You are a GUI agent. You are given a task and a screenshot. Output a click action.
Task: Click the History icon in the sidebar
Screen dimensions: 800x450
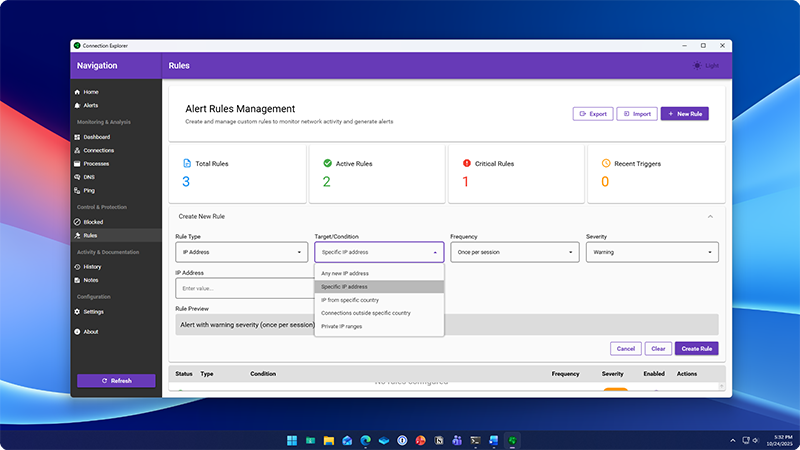tap(77, 267)
